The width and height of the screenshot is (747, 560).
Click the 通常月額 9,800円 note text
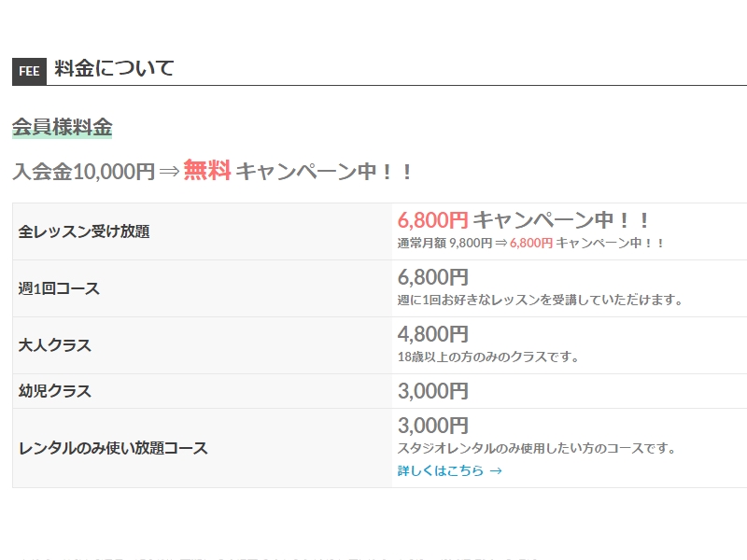click(x=444, y=243)
